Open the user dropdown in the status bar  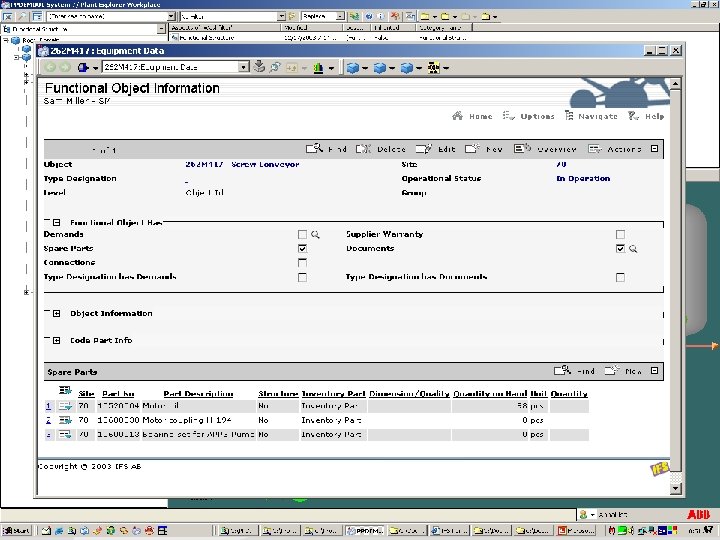(592, 515)
